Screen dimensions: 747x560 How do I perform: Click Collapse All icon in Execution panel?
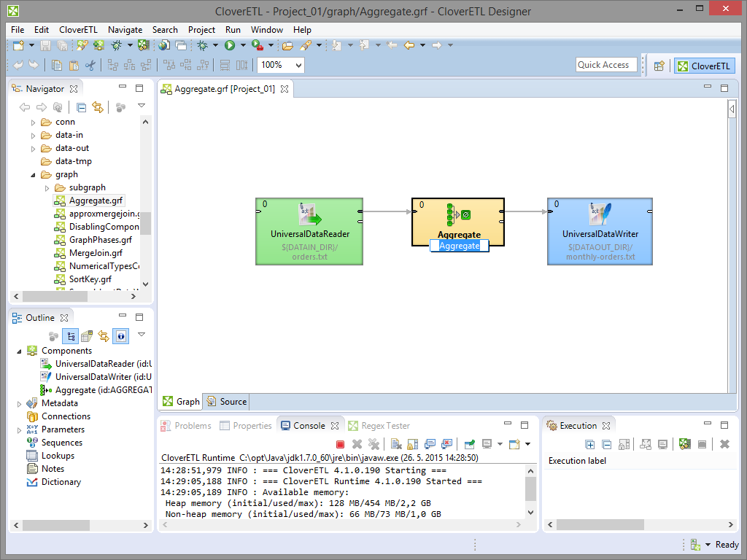[x=606, y=444]
